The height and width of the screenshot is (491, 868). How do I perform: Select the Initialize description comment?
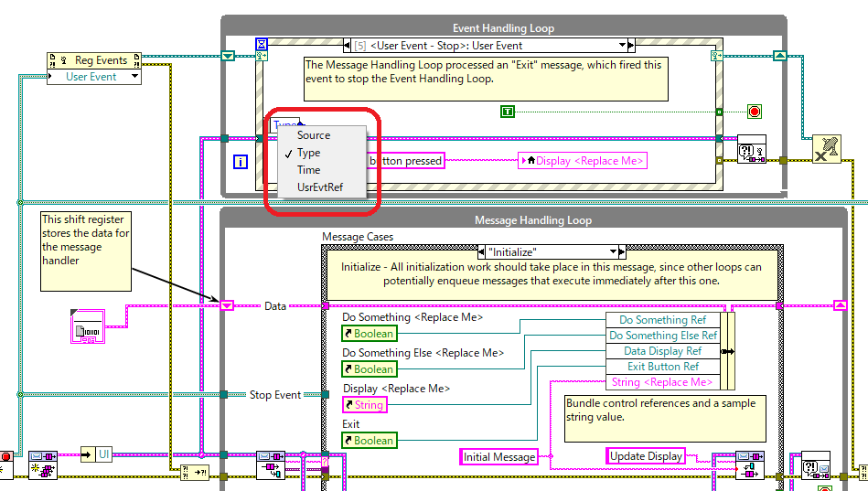pyautogui.click(x=552, y=274)
